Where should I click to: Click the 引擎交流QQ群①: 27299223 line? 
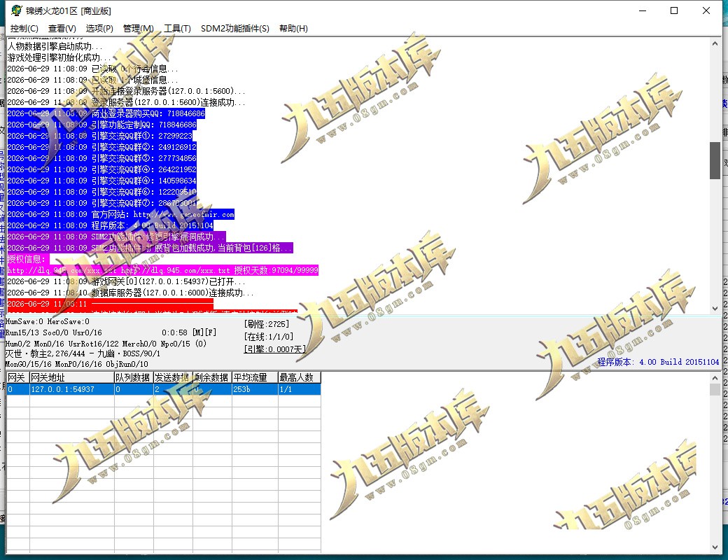100,136
